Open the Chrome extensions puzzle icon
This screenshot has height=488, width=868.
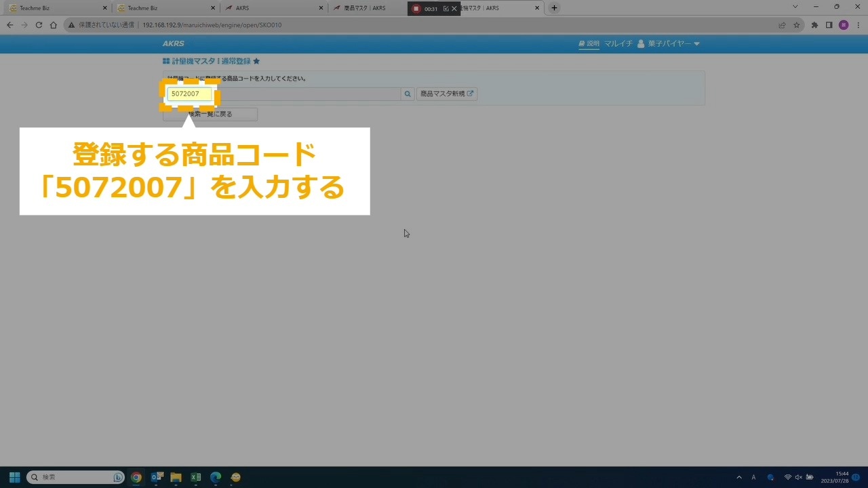814,25
